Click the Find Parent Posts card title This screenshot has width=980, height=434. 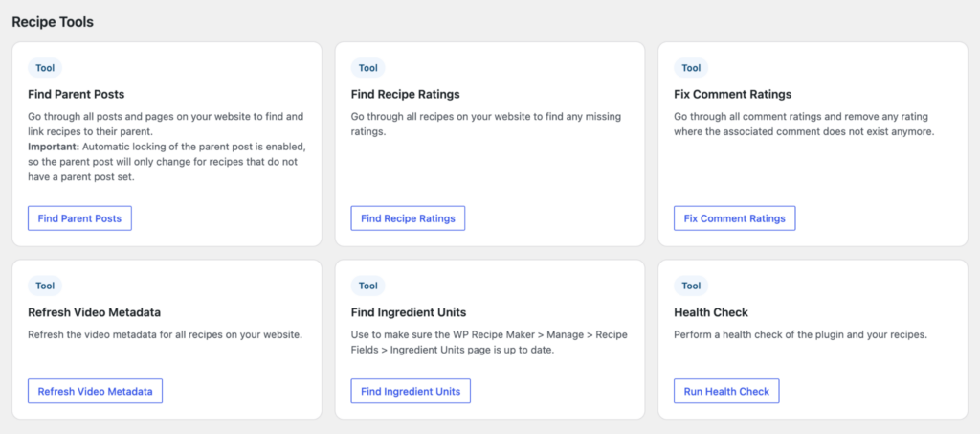point(77,95)
